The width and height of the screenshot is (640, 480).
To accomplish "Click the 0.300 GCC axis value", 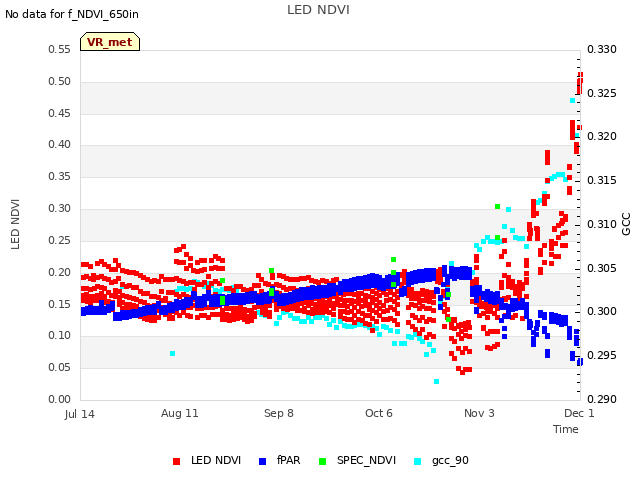I will 602,311.
